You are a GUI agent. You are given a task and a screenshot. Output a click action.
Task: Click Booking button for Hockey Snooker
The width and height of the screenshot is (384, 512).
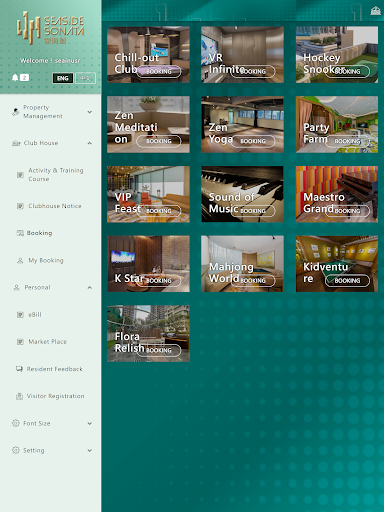[x=347, y=71]
